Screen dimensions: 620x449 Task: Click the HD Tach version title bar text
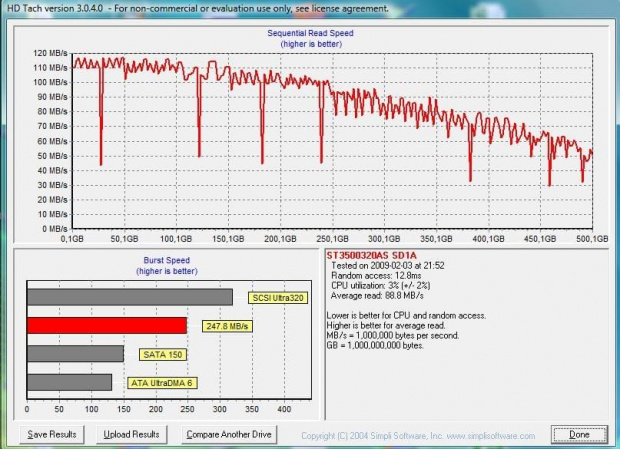point(198,8)
